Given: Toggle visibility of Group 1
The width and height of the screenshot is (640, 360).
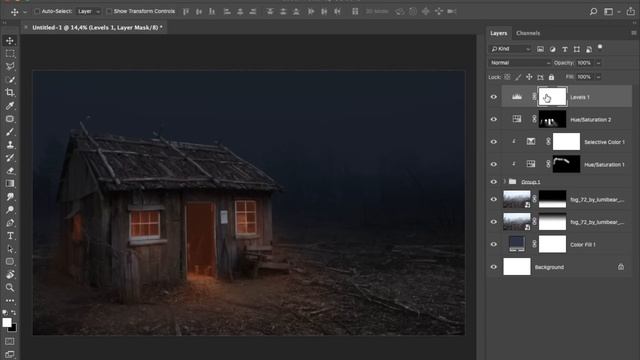Looking at the screenshot, I should point(494,182).
